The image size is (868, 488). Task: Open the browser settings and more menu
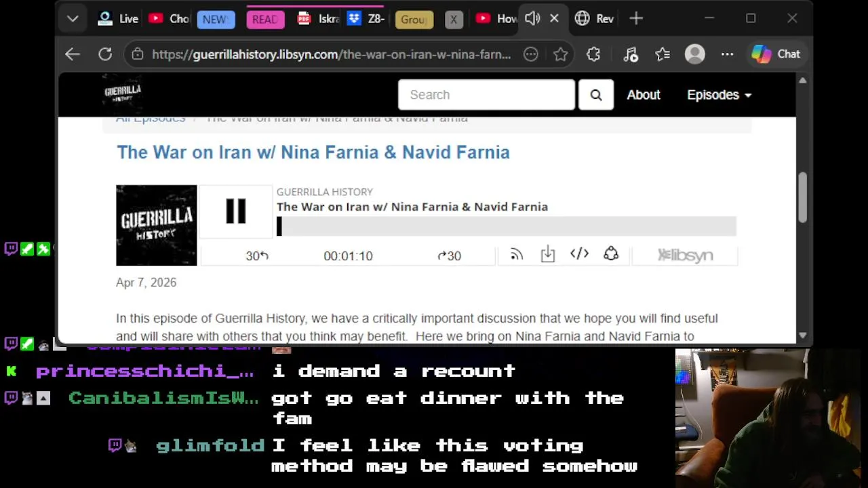(x=728, y=54)
